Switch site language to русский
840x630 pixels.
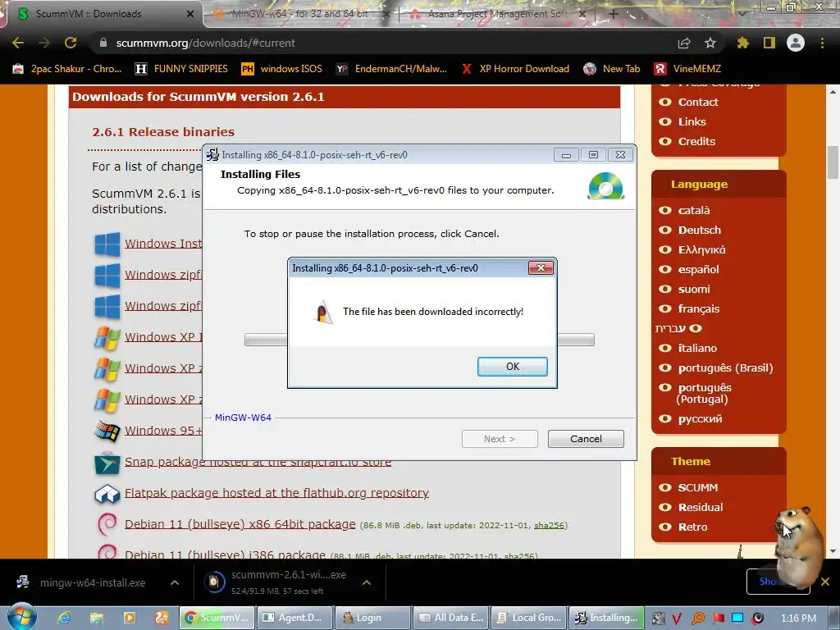point(701,419)
